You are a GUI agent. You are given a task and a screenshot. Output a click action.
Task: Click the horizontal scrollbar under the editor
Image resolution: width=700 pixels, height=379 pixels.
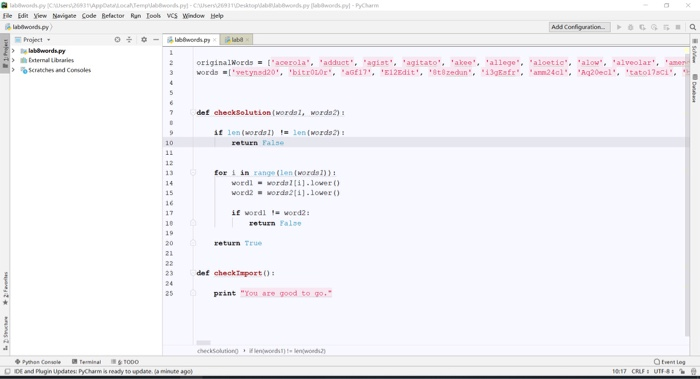[203, 343]
